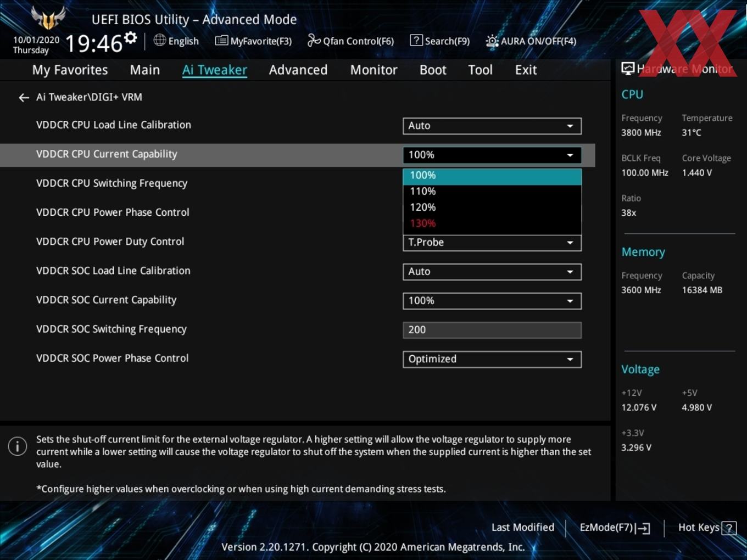
Task: Switch to My Favorites tab
Action: (x=70, y=70)
